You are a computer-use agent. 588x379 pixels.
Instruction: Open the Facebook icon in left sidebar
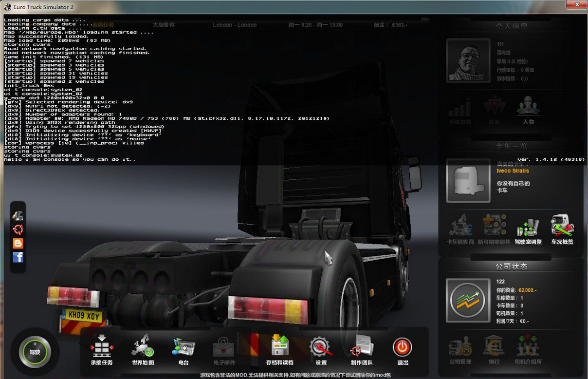18,257
